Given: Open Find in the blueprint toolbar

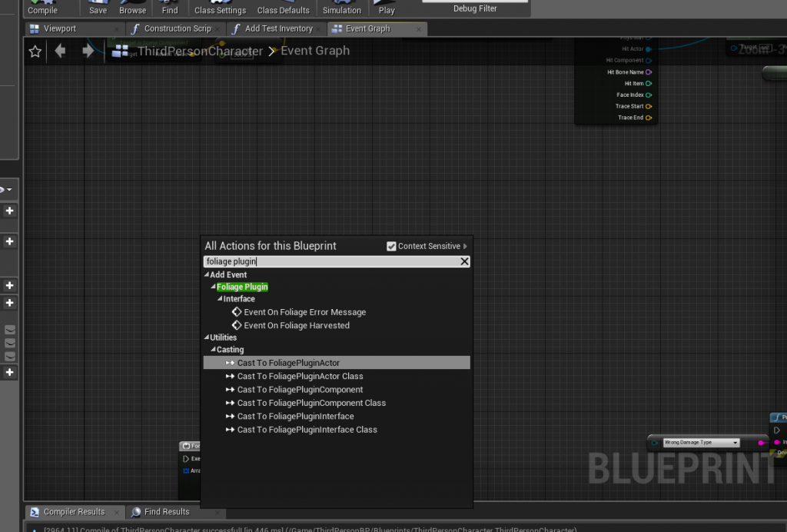Looking at the screenshot, I should click(x=170, y=8).
